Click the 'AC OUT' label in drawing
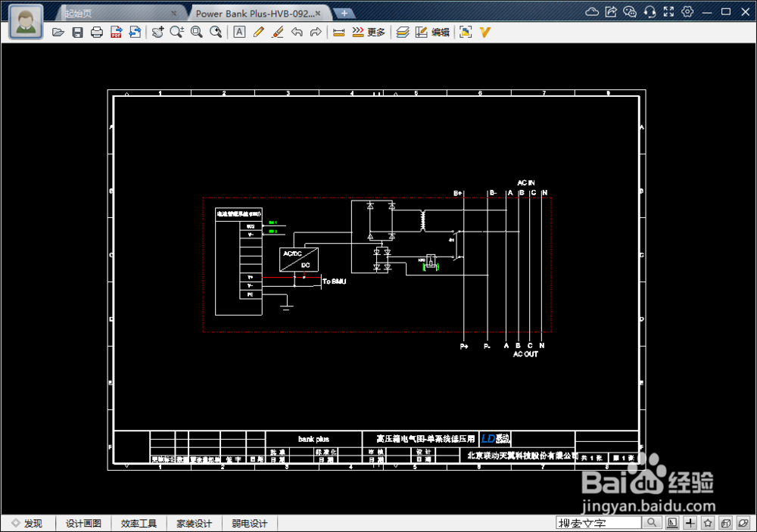757x532 pixels. point(525,354)
